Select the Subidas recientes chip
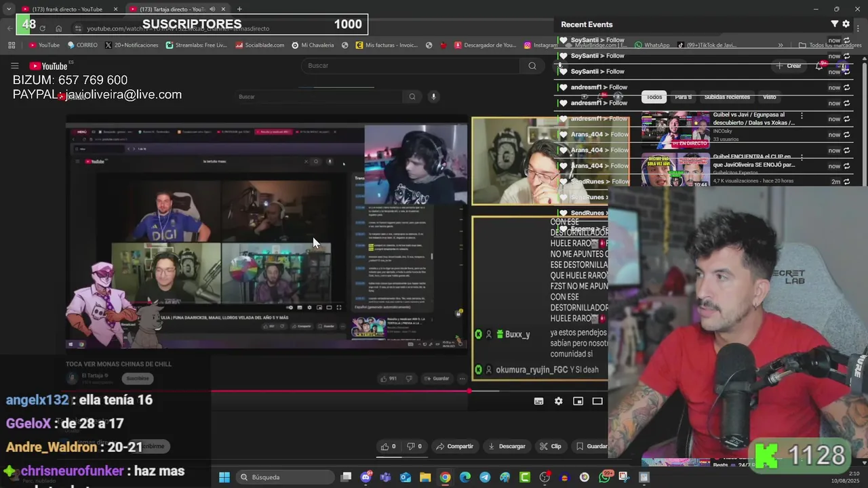868x488 pixels. click(x=727, y=97)
